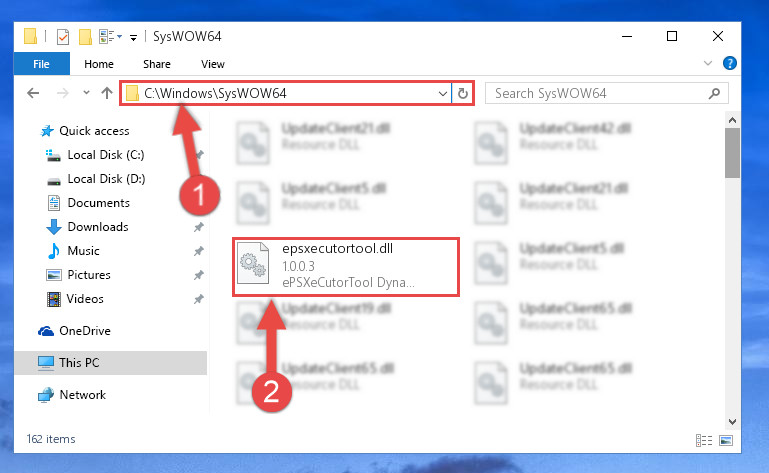Switch to the View ribbon tab
Viewport: 769px width, 473px height.
click(212, 64)
